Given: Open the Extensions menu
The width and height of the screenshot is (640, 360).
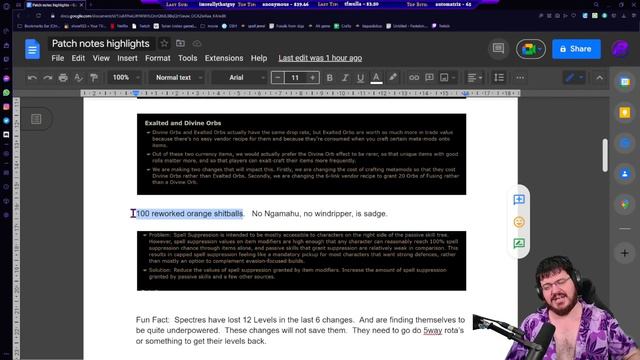Looking at the screenshot, I should point(224,58).
